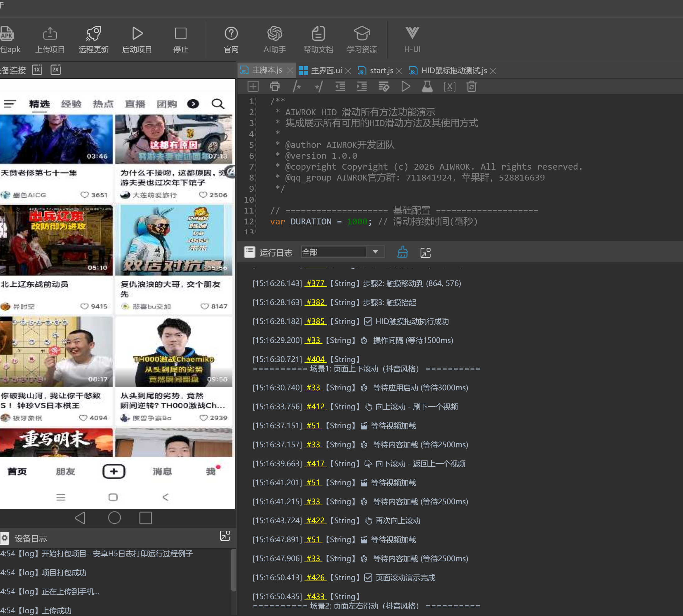This screenshot has width=683, height=616.
Task: Open video 天赞老修第七十一集 thumbnail
Action: pyautogui.click(x=56, y=139)
